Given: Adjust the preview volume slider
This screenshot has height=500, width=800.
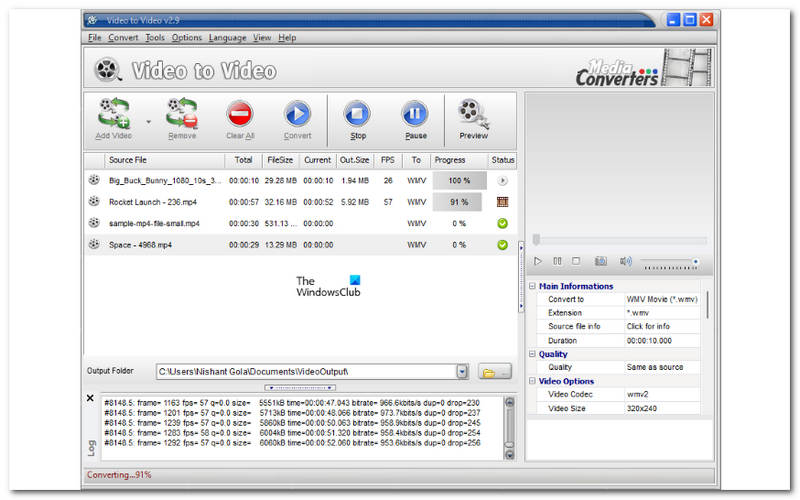Looking at the screenshot, I should click(x=670, y=261).
